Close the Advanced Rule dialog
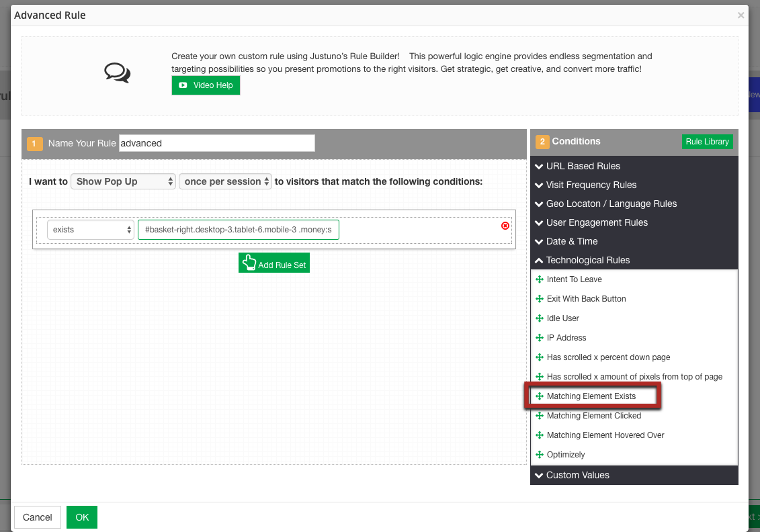 click(741, 15)
